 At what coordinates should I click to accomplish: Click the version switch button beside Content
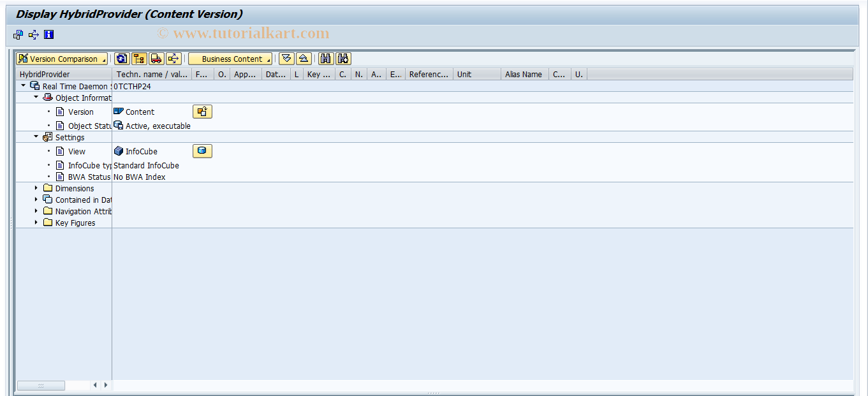coord(202,112)
